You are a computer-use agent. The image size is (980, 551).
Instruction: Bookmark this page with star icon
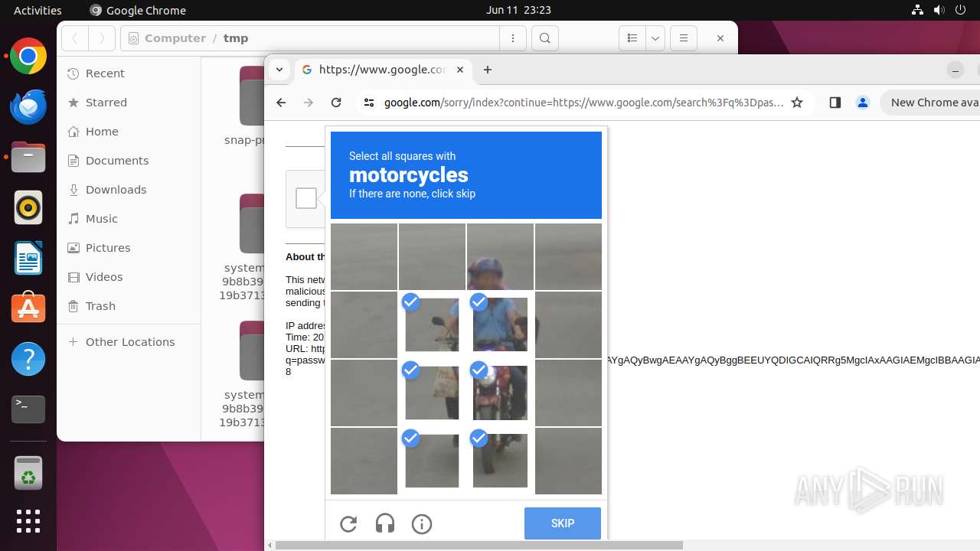pyautogui.click(x=797, y=103)
